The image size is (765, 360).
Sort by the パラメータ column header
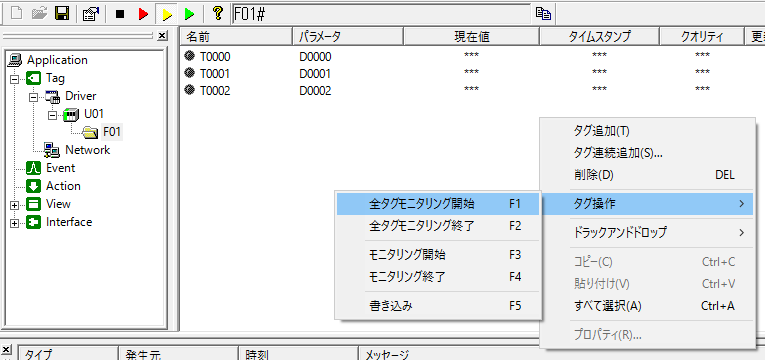click(348, 37)
